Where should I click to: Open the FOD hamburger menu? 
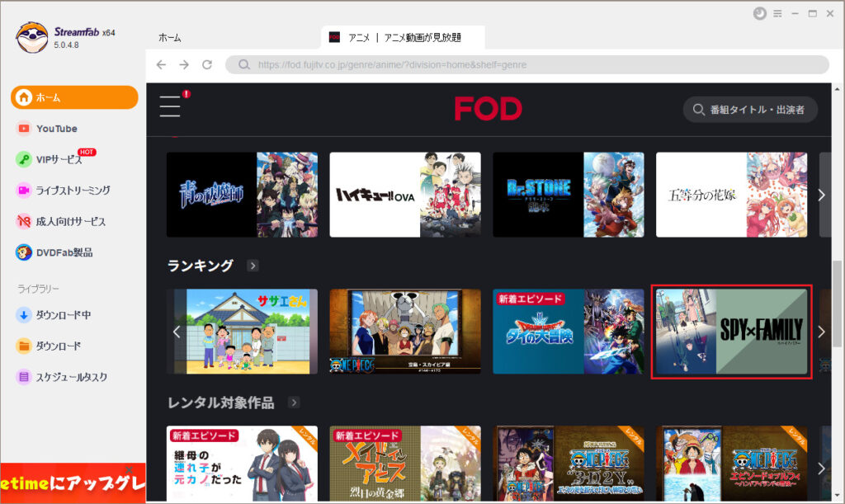click(170, 106)
